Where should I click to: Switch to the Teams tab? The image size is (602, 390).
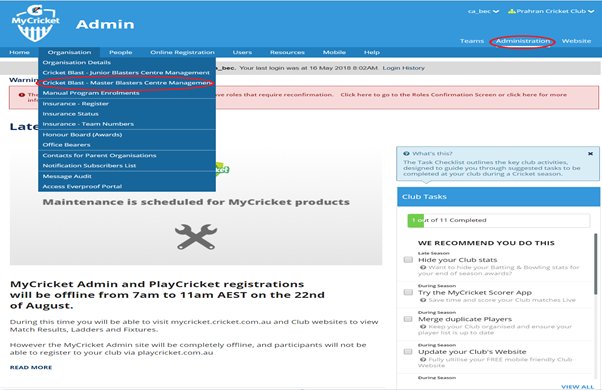point(472,41)
